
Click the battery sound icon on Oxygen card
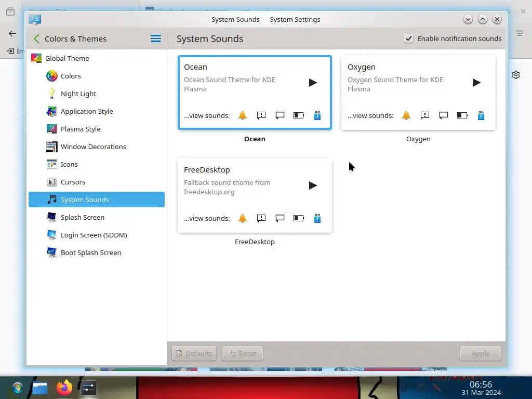pos(462,115)
